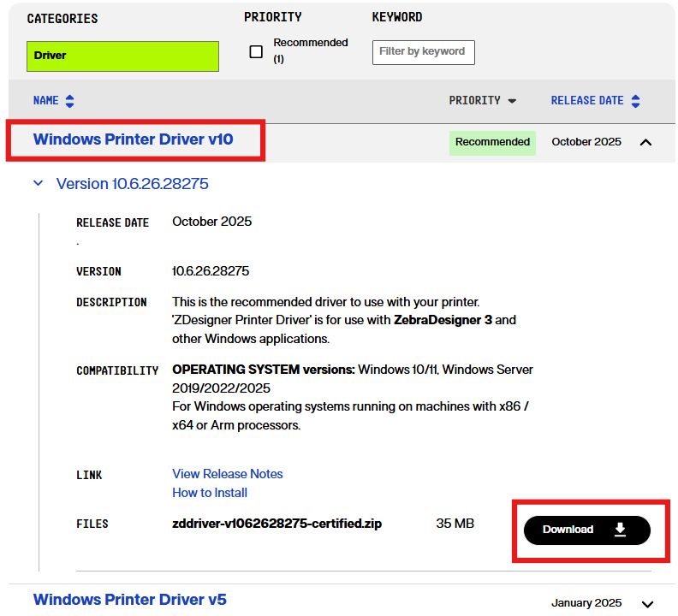Download zddriver-v1062628275-certified.zip file
The width and height of the screenshot is (678, 616).
click(x=586, y=530)
